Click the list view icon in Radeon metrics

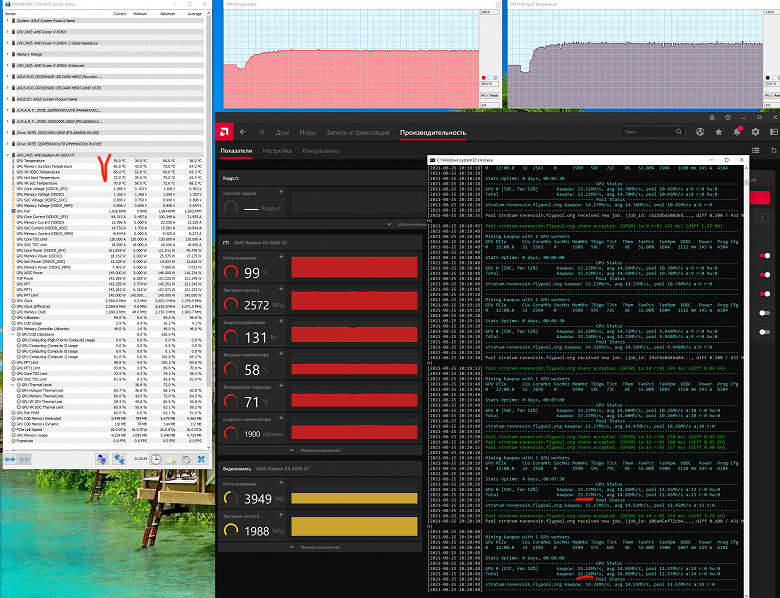(755, 150)
